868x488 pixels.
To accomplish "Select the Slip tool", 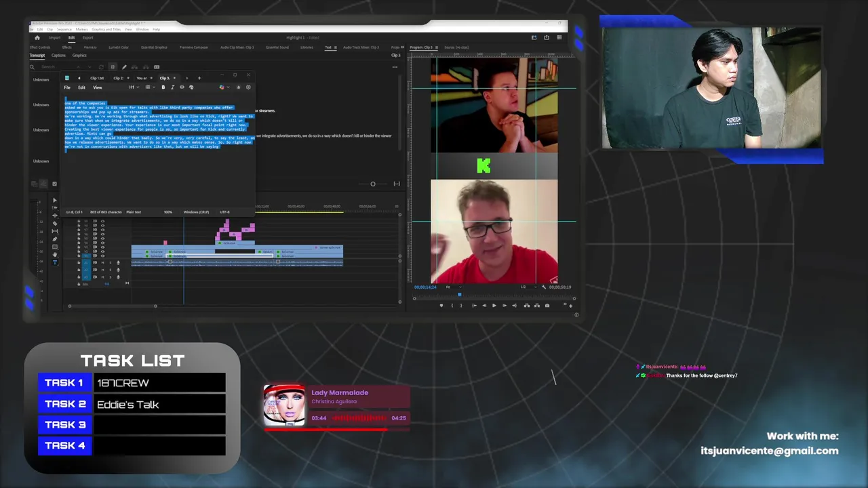I will click(x=55, y=231).
